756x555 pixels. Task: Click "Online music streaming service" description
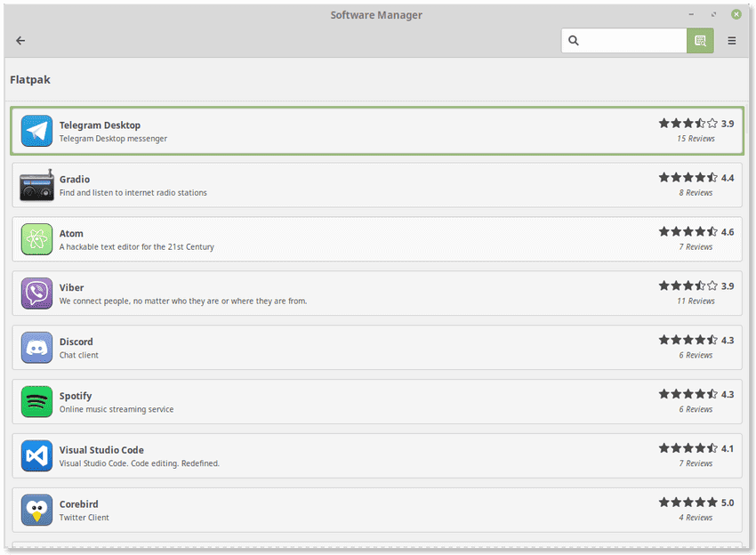pos(117,409)
